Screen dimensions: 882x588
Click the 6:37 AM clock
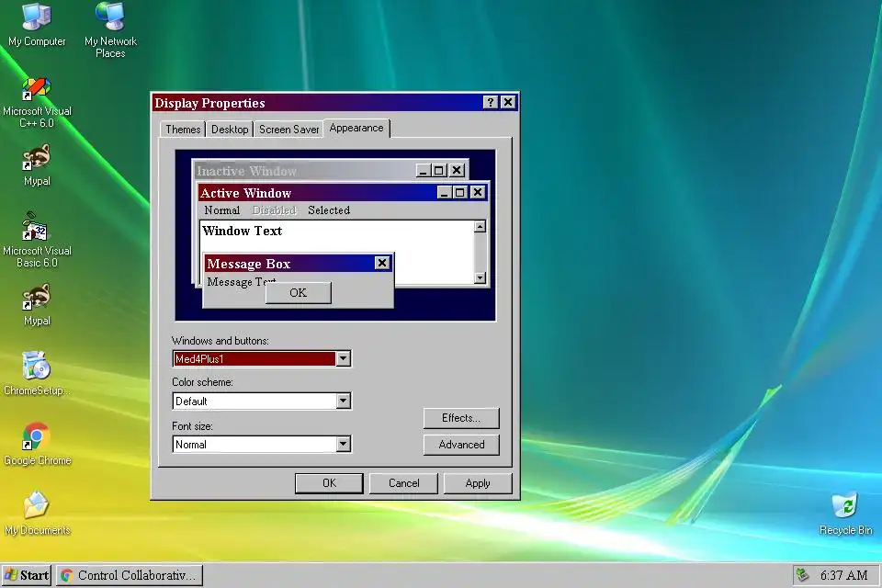pos(843,575)
